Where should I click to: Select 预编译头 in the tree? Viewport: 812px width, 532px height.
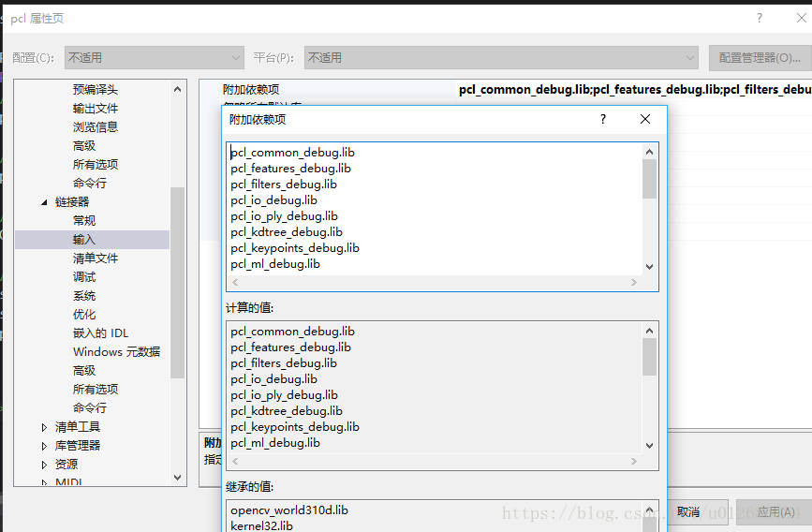[96, 90]
